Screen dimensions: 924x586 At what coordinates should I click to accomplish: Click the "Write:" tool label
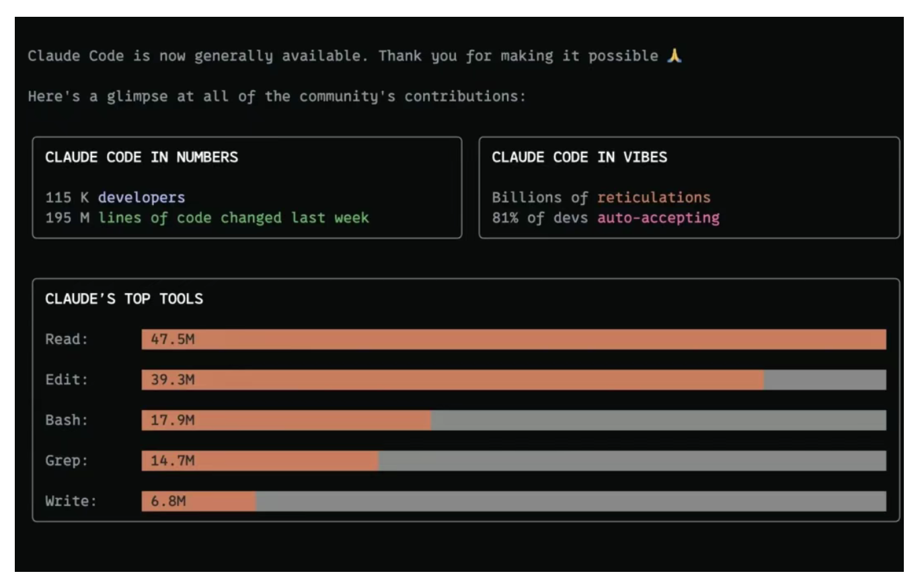[x=71, y=501]
